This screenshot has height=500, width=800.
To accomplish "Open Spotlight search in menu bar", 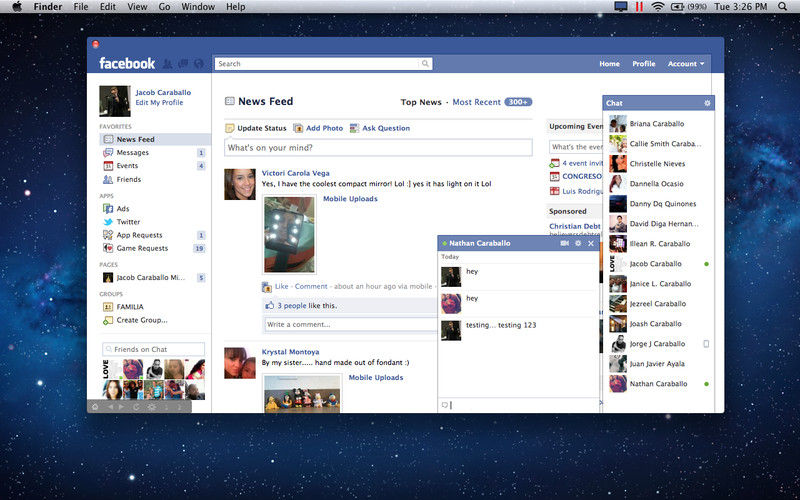I will (782, 7).
